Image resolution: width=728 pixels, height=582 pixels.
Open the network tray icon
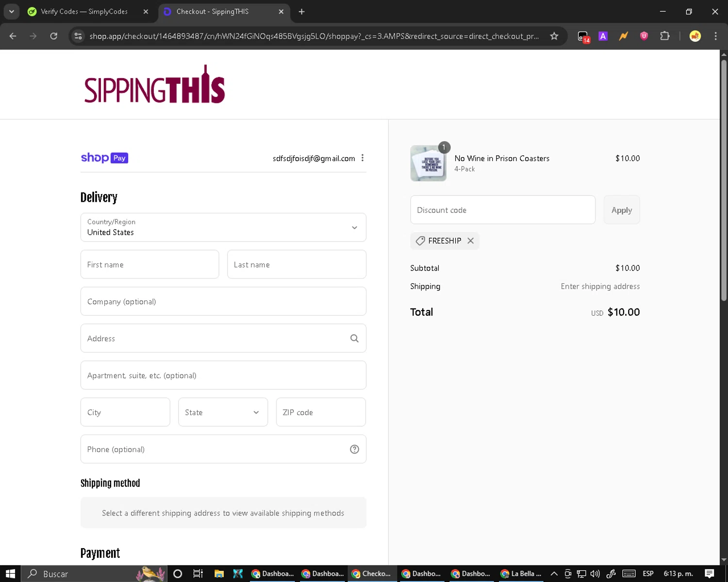coord(581,574)
